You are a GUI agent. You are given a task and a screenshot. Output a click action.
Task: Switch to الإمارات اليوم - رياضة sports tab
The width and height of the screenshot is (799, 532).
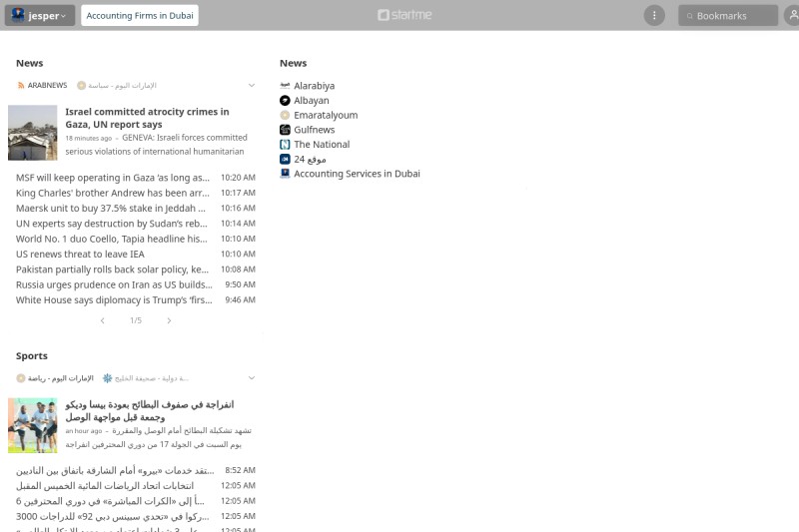tap(55, 378)
